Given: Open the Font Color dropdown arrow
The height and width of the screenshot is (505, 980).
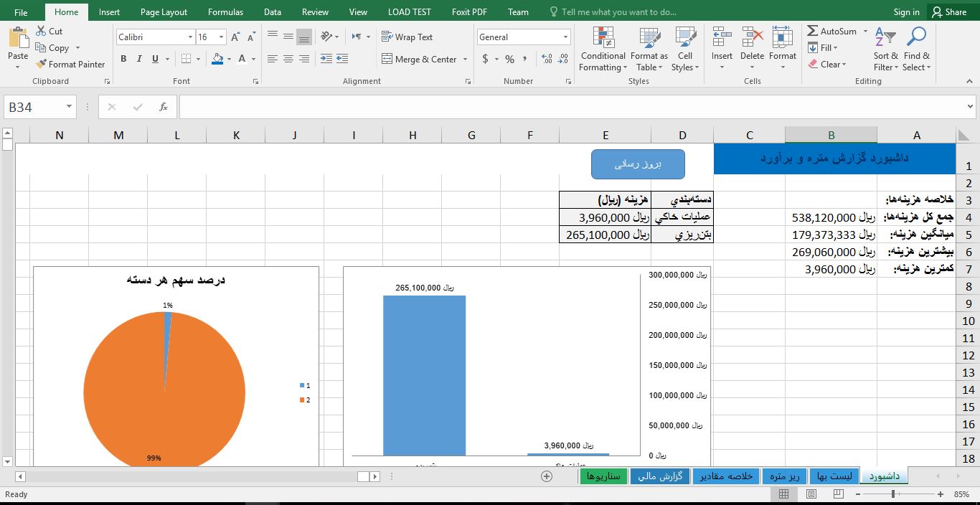Looking at the screenshot, I should (254, 59).
